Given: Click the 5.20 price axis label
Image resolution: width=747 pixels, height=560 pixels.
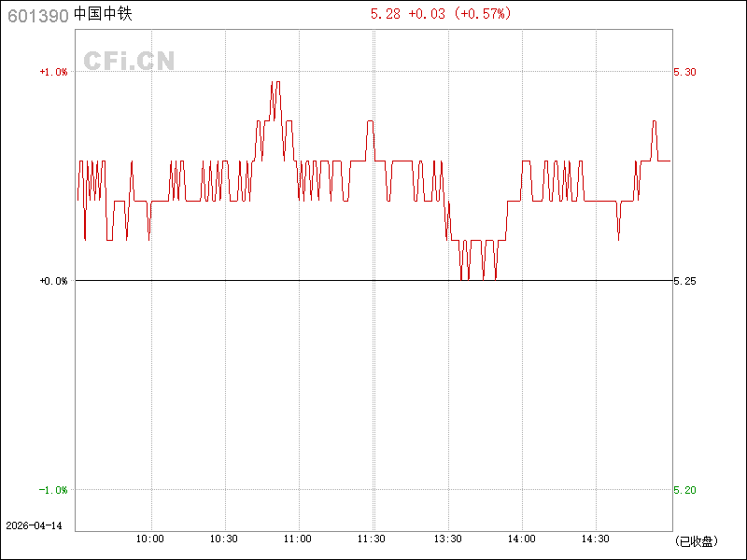Looking at the screenshot, I should [684, 490].
